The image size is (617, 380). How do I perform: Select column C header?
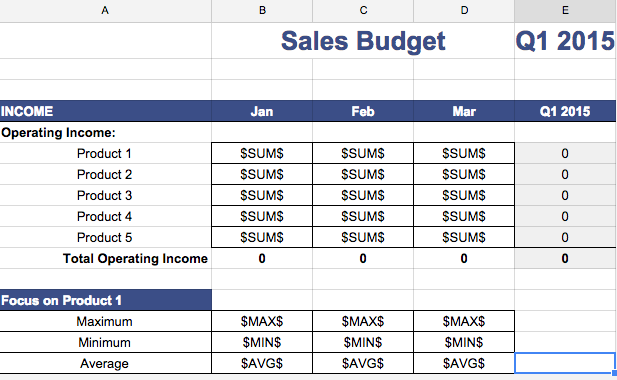(x=363, y=11)
